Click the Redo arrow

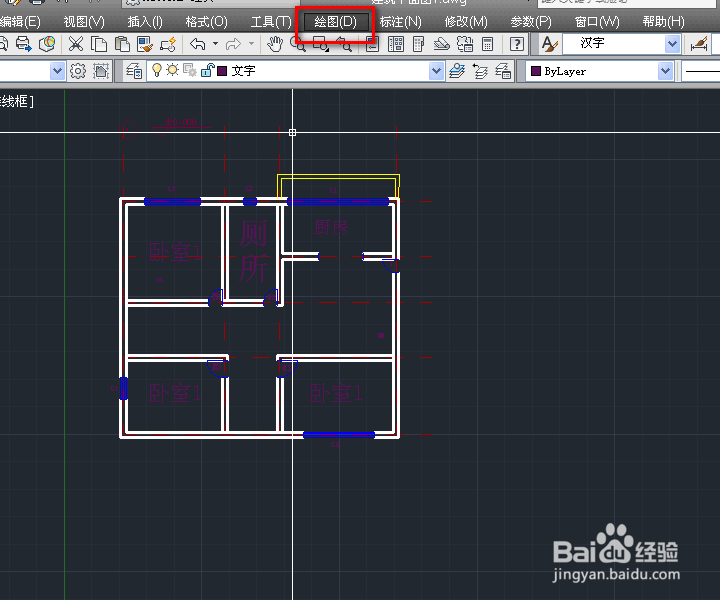pyautogui.click(x=233, y=45)
